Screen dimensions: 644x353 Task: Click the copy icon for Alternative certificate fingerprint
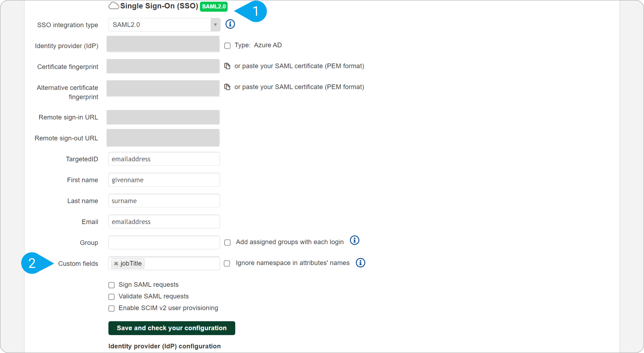(227, 87)
